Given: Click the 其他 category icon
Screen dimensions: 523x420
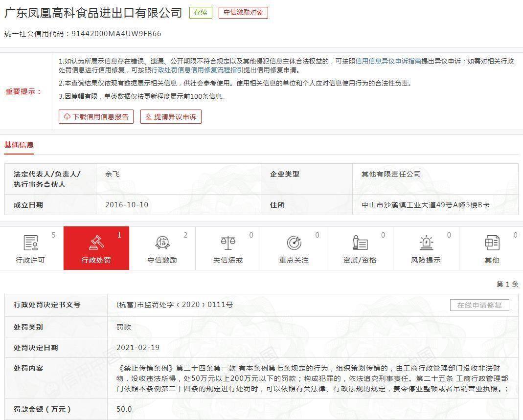Looking at the screenshot, I should click(492, 243).
